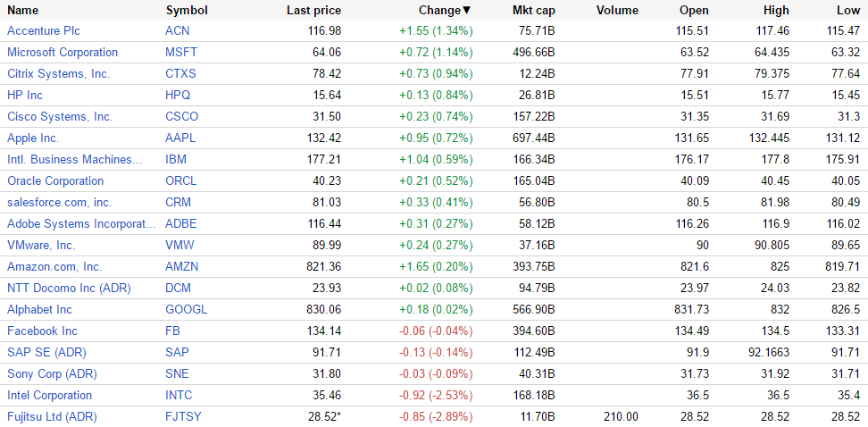Open the Alphabet Inc link
Viewport: 868px width, 427px height.
(39, 309)
